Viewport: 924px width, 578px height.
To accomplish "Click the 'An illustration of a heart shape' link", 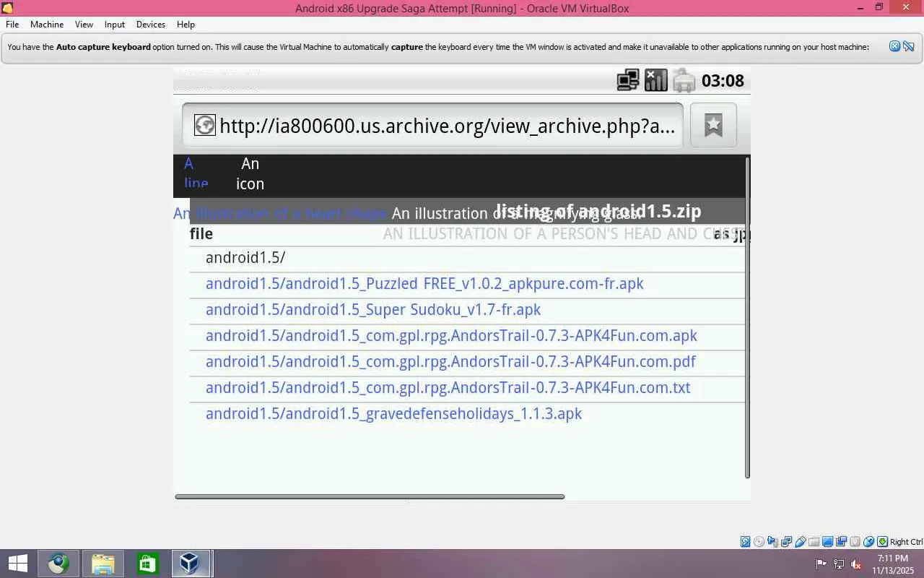I will click(x=280, y=214).
